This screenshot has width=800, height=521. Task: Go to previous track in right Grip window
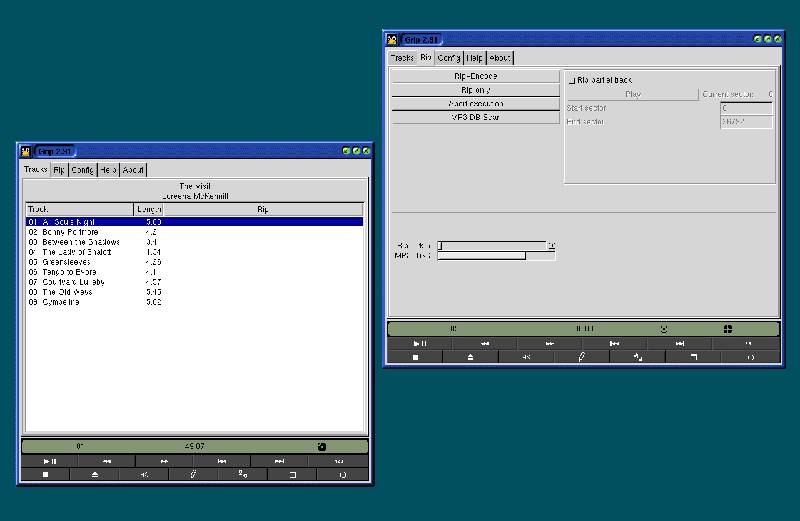pos(615,343)
